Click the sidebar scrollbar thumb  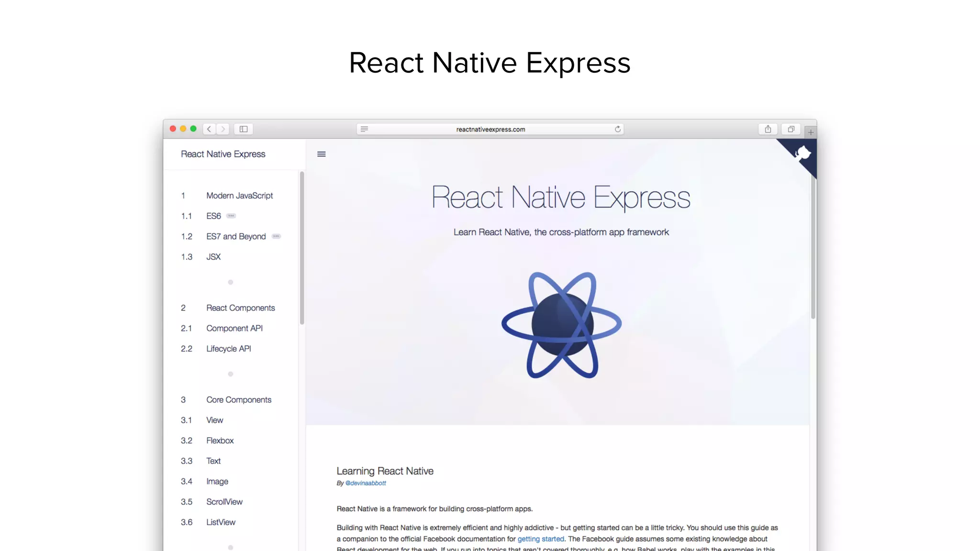[302, 248]
